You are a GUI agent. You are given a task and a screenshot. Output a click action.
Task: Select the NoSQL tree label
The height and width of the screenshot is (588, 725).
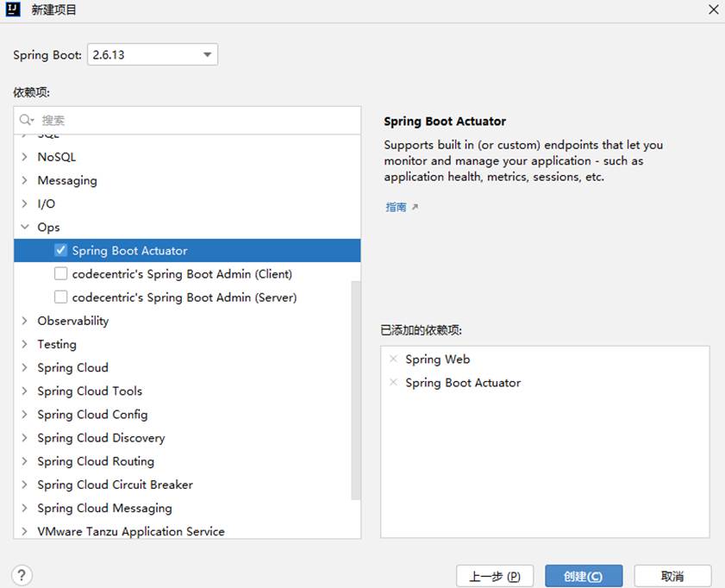[x=56, y=157]
